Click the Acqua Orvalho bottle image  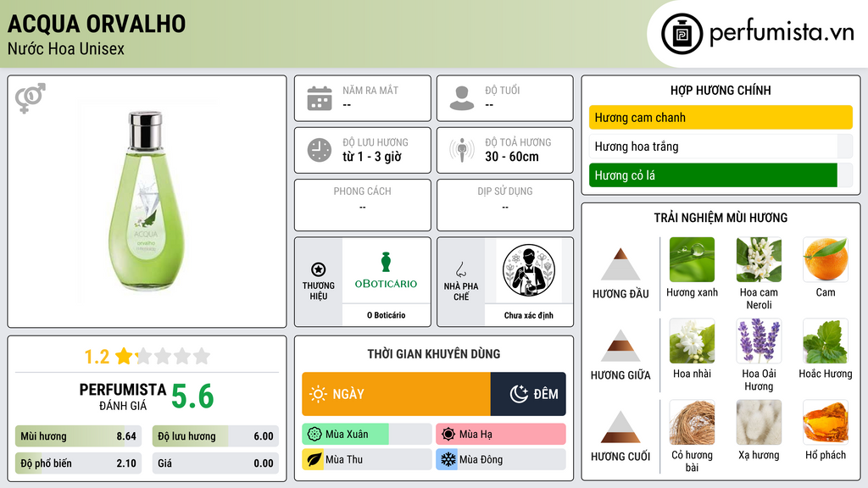tap(146, 201)
